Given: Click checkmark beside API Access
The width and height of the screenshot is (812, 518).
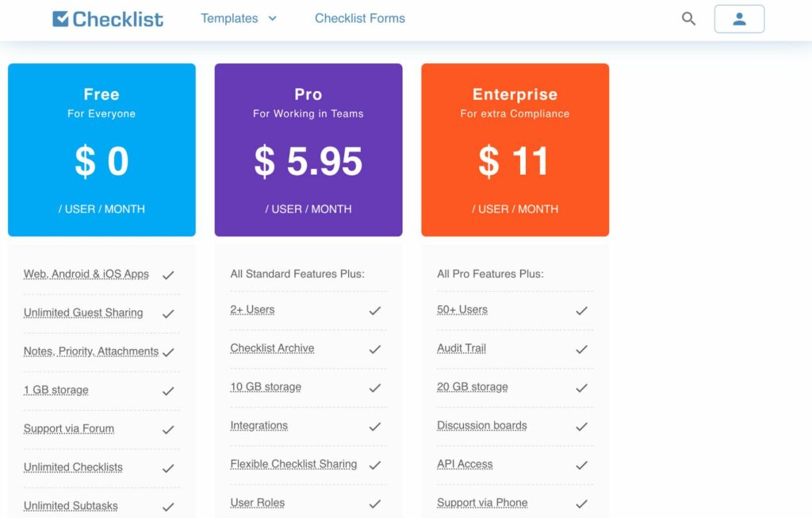Looking at the screenshot, I should point(582,465).
